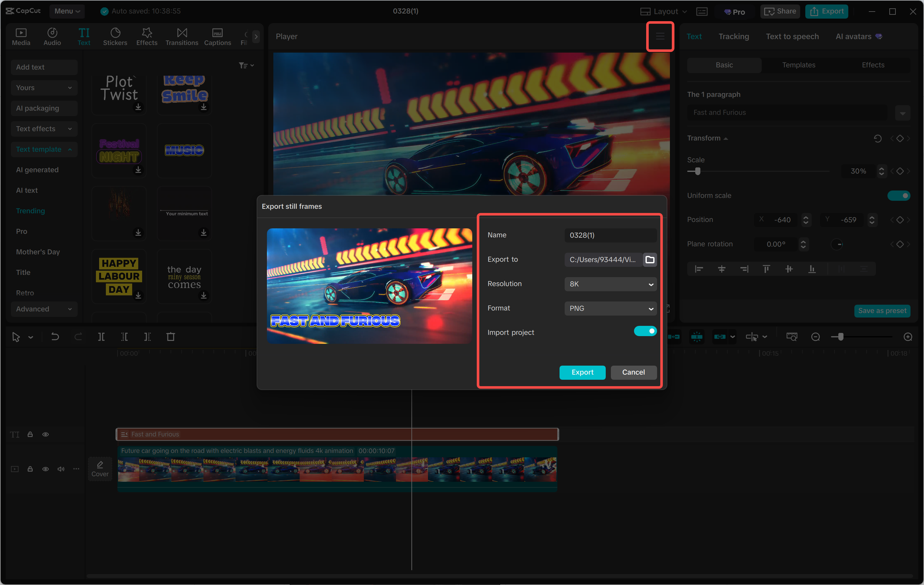
Task: Open the Audio panel
Action: 52,37
